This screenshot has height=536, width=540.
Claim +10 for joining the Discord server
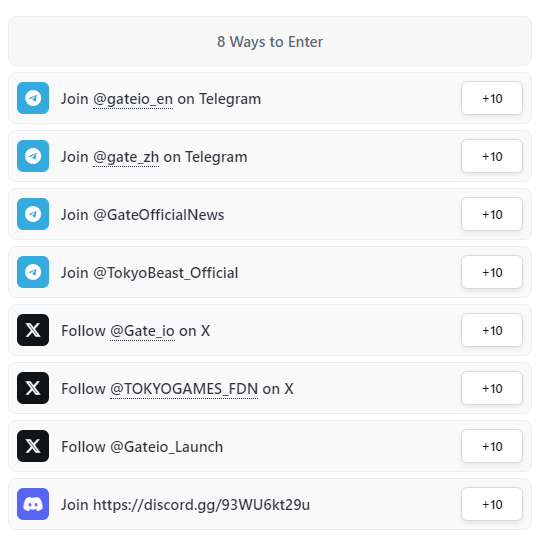coord(492,504)
